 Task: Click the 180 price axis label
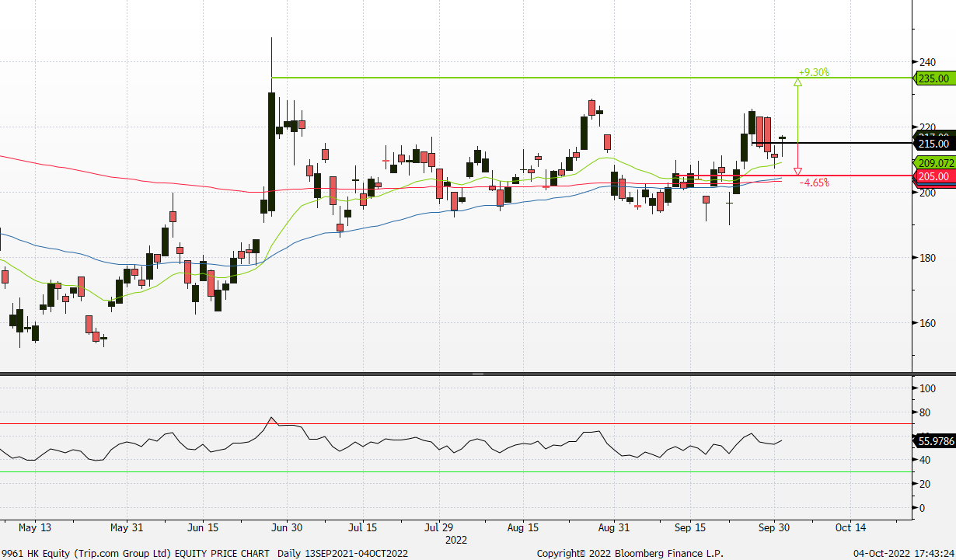(926, 258)
